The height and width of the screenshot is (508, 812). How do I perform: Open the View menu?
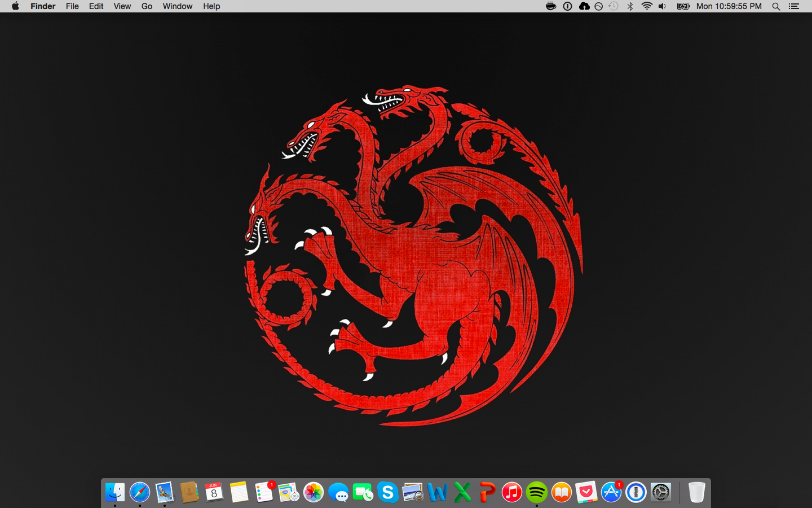point(122,6)
